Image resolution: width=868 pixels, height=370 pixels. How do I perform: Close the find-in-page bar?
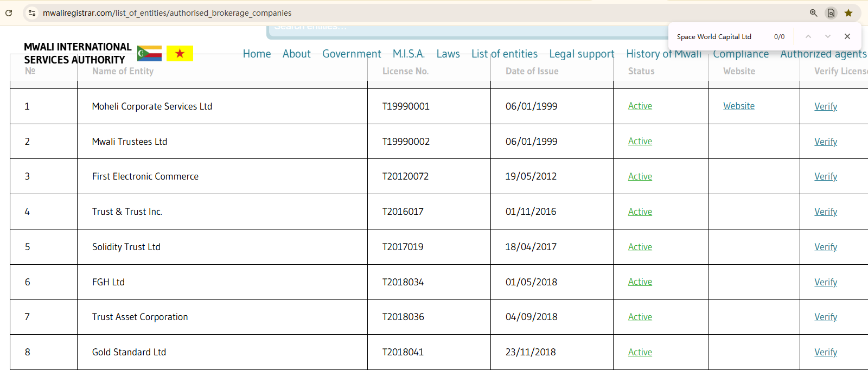click(x=847, y=36)
